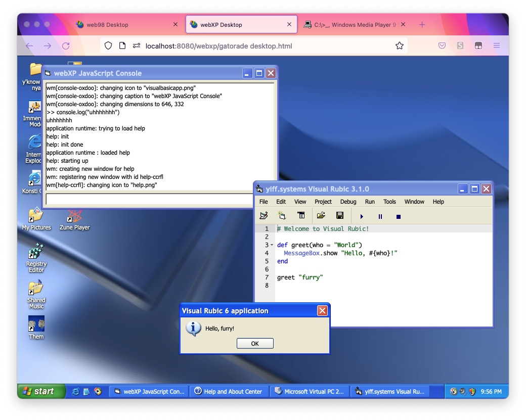Click the My Pictures desktop icon

click(36, 218)
